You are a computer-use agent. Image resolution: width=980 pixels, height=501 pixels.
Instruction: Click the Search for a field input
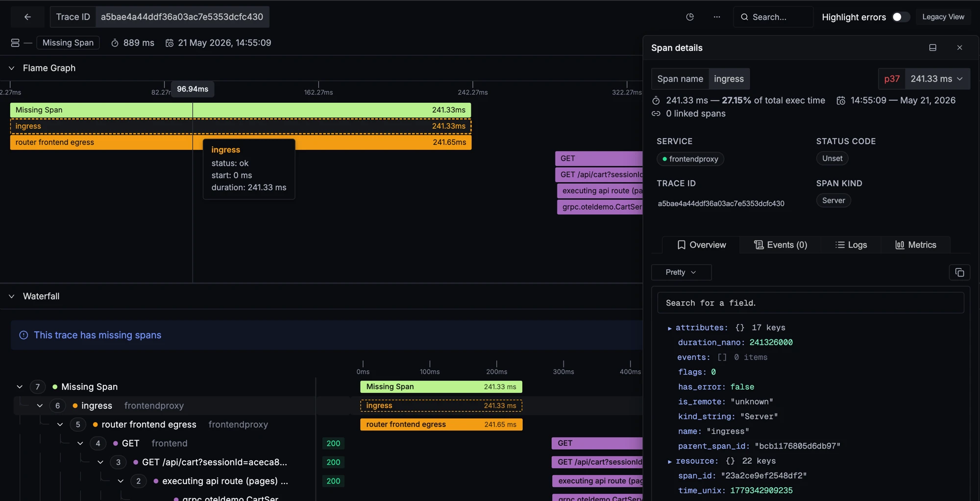tap(810, 303)
